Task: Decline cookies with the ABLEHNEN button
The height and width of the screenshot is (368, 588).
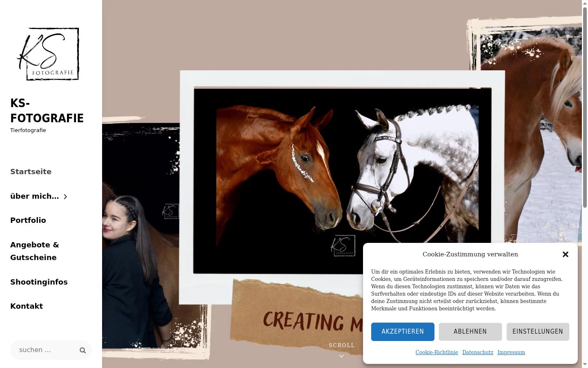Action: pyautogui.click(x=470, y=332)
